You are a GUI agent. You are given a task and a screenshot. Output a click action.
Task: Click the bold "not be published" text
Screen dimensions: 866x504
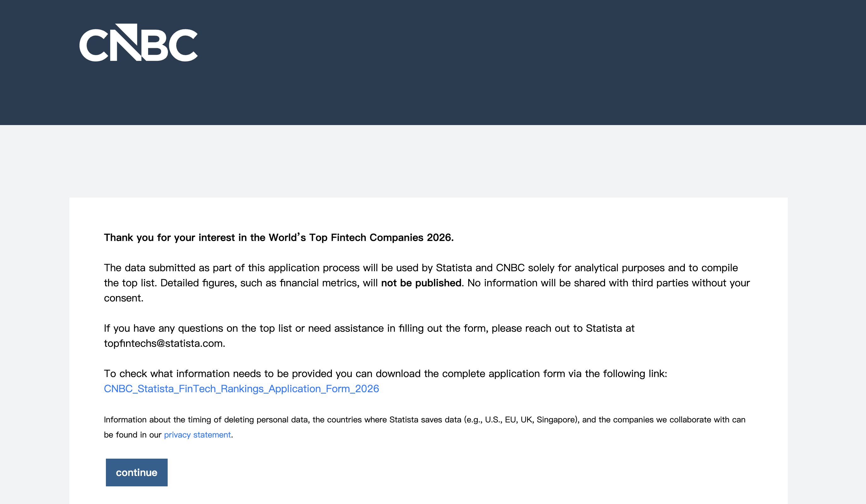(421, 283)
